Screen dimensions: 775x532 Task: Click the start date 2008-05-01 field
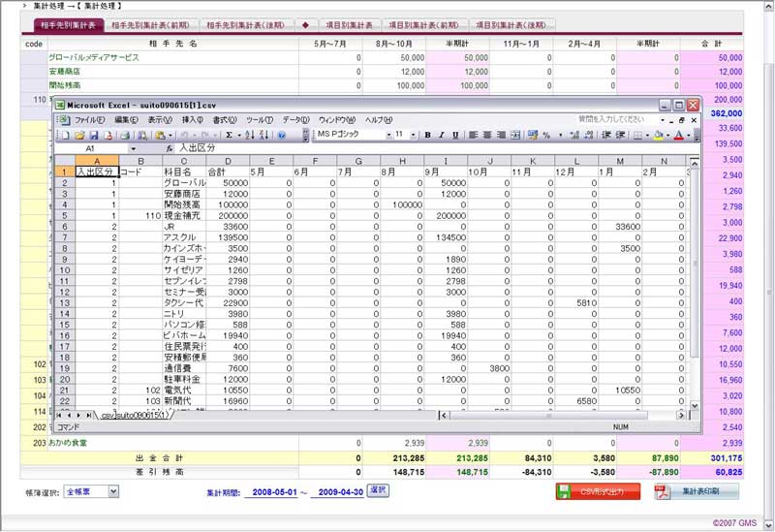[x=272, y=492]
